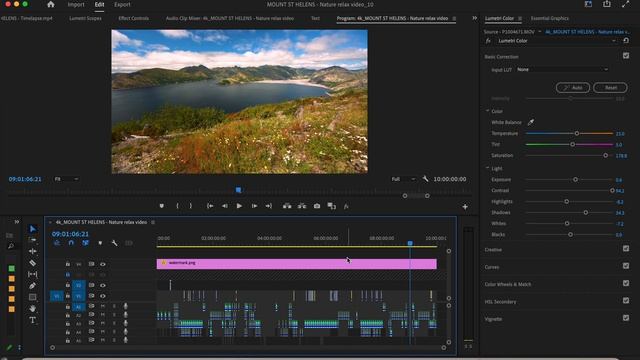Toggle the Vignette checkbox
This screenshot has width=640, height=360.
(x=626, y=318)
